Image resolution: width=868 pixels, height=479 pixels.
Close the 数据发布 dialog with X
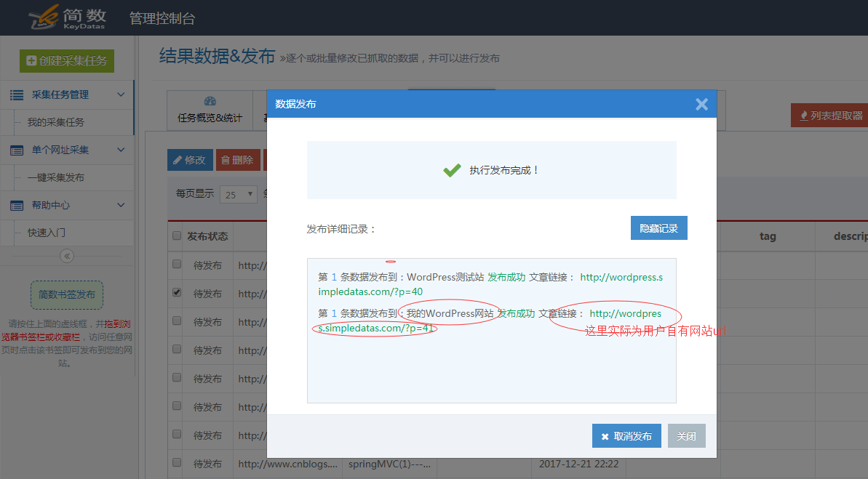[701, 104]
